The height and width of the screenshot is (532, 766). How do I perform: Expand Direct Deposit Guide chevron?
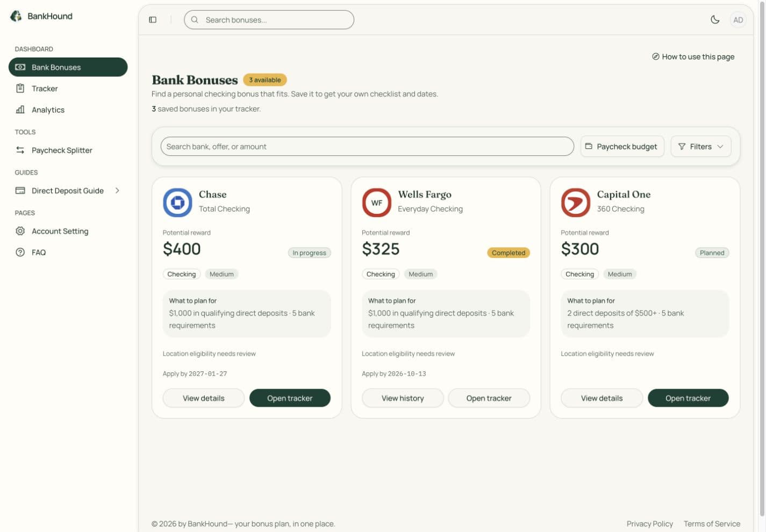(117, 191)
